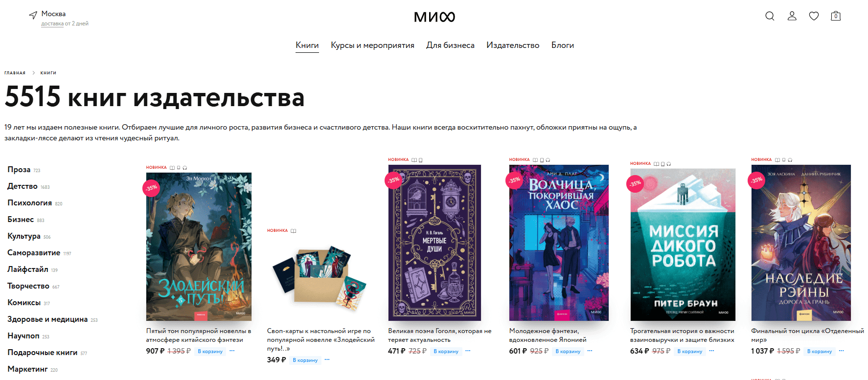Open the search magnifier icon

(770, 16)
